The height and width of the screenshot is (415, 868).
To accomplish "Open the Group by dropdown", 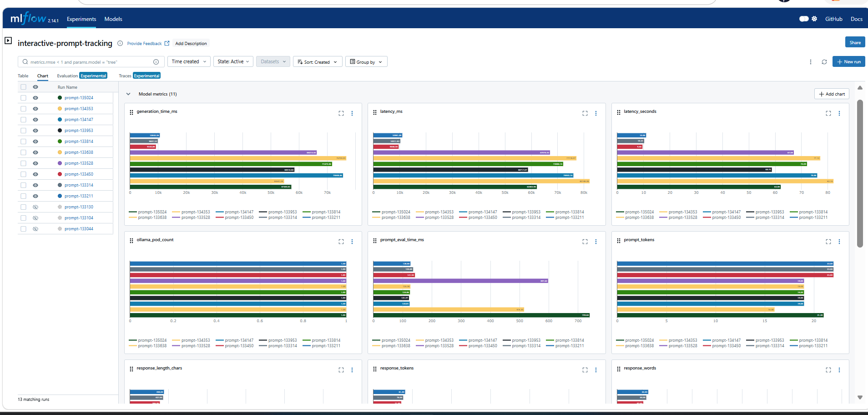I will (x=366, y=61).
